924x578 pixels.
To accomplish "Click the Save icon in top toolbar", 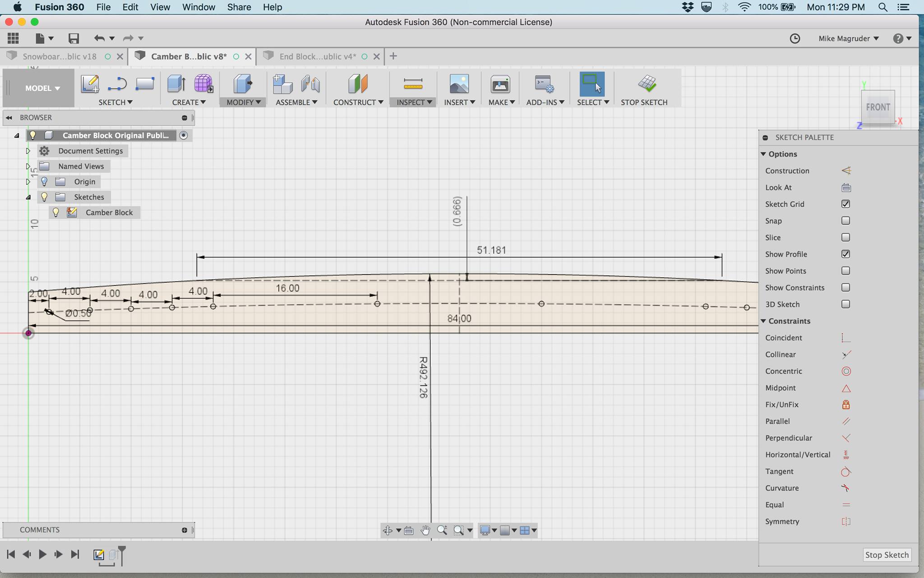I will click(x=74, y=38).
